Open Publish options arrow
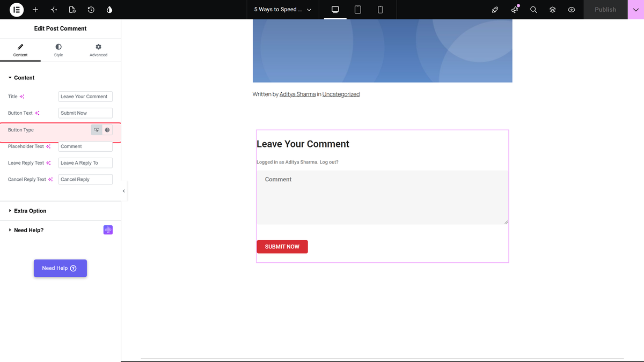Image resolution: width=644 pixels, height=362 pixels. [635, 10]
